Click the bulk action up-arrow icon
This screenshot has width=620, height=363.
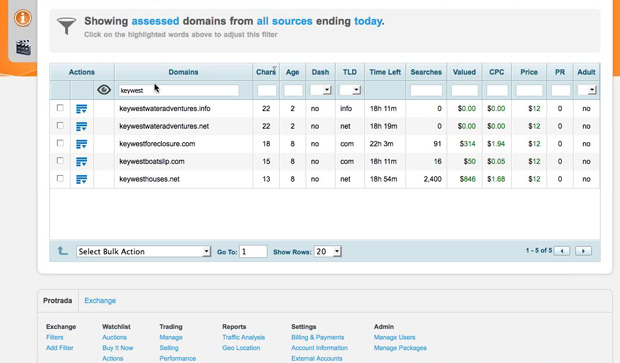(x=62, y=251)
